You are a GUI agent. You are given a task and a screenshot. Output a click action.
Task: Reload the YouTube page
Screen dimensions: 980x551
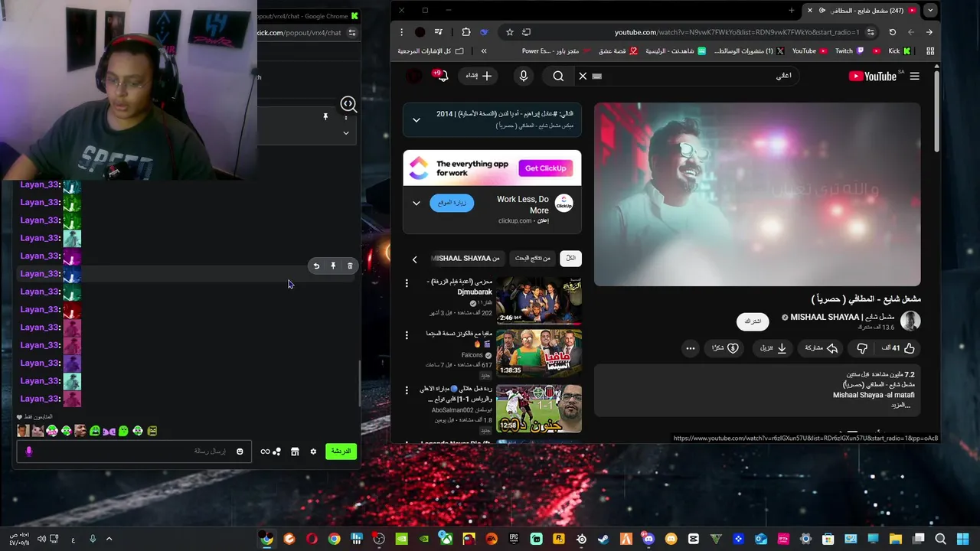893,32
